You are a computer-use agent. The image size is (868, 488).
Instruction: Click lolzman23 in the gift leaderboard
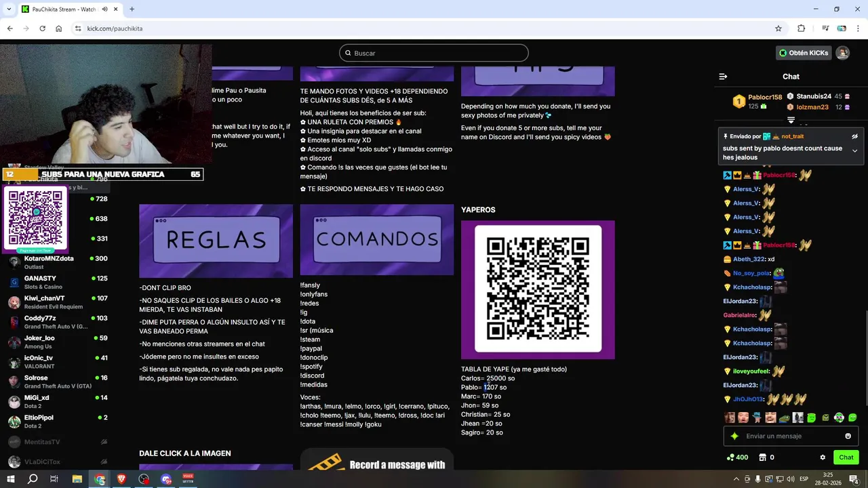tap(812, 107)
